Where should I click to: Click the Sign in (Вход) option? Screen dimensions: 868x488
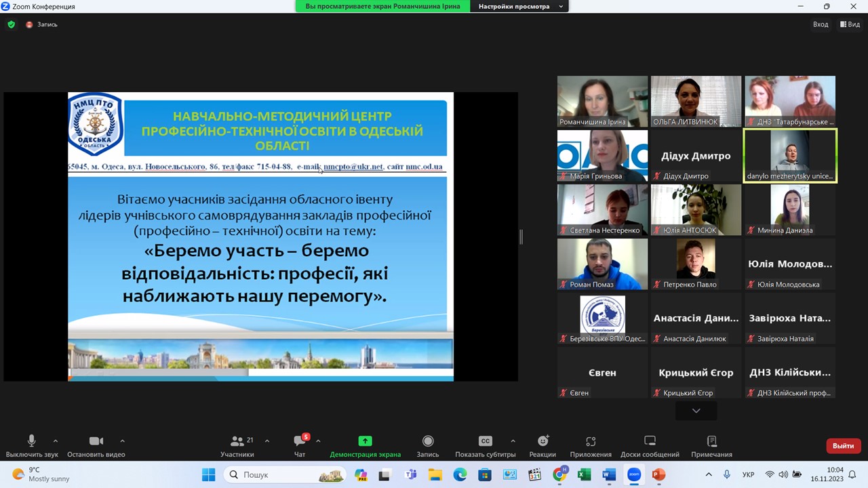(821, 24)
